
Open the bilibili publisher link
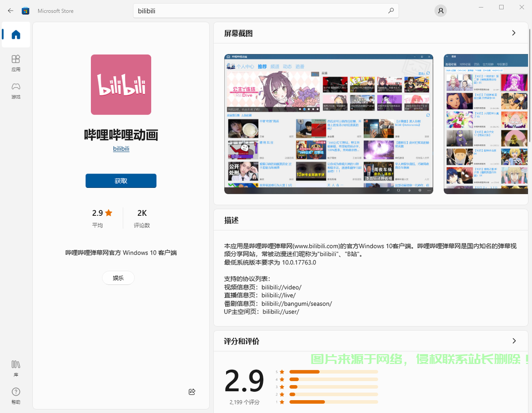point(121,149)
